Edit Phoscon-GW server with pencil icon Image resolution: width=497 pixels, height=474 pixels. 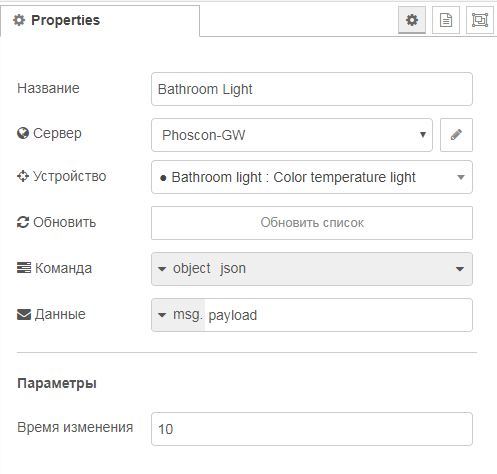[456, 135]
